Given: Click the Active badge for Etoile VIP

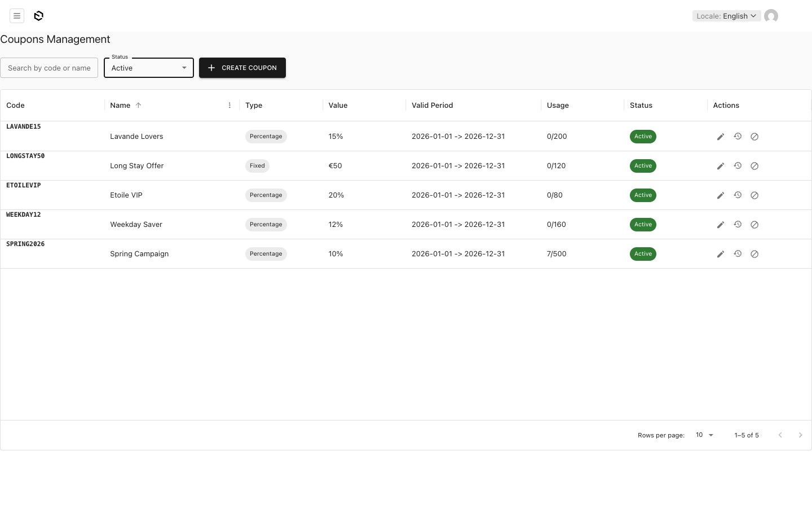Looking at the screenshot, I should pos(643,195).
